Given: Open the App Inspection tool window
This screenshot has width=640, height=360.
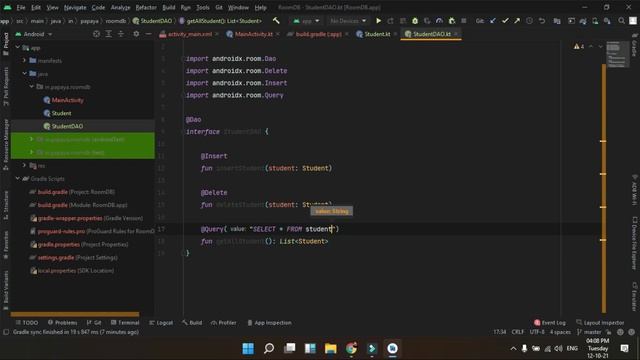Looking at the screenshot, I should point(269,322).
